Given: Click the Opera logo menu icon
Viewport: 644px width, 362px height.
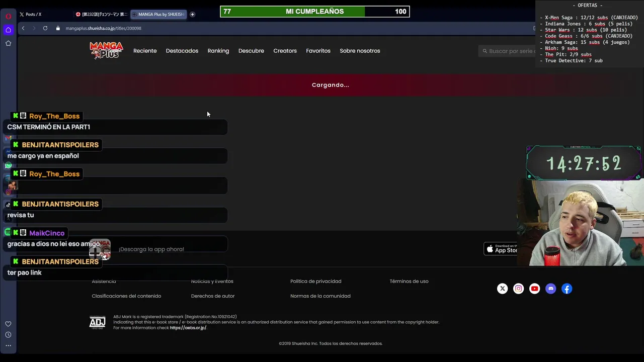Looking at the screenshot, I should 9,16.
